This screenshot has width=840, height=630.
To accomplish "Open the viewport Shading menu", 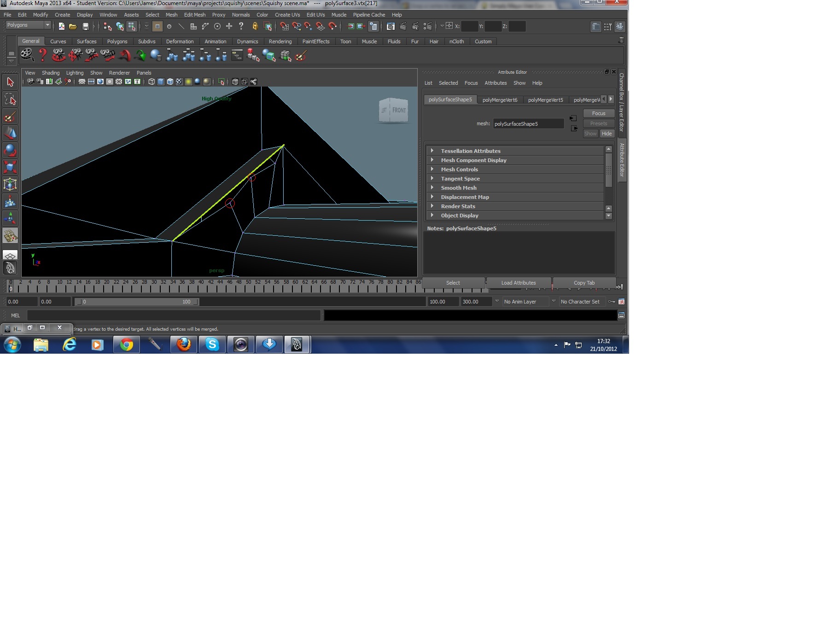I will [51, 73].
